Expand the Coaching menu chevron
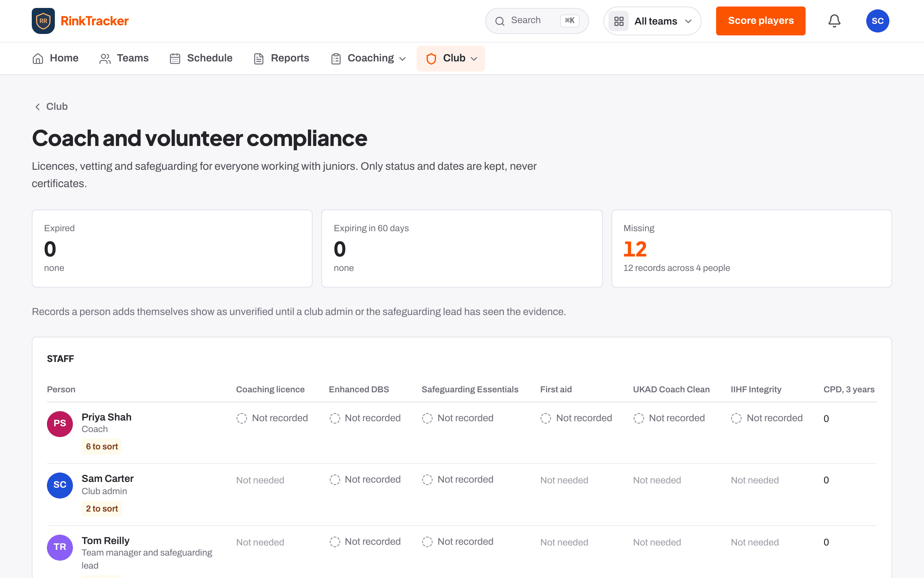 coord(402,59)
